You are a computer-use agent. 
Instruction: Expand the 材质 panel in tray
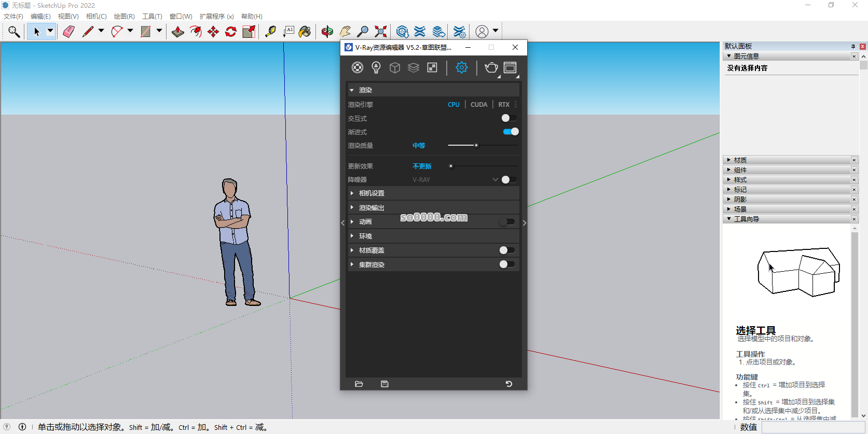point(740,160)
